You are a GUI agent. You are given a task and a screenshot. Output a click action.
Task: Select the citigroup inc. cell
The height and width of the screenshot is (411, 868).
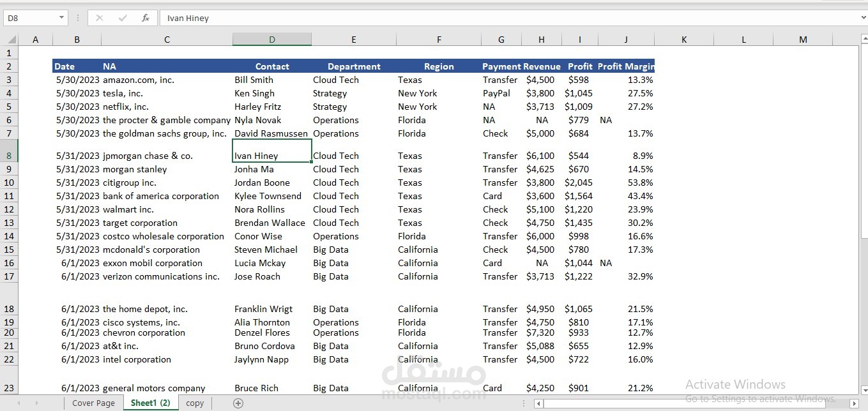(167, 183)
